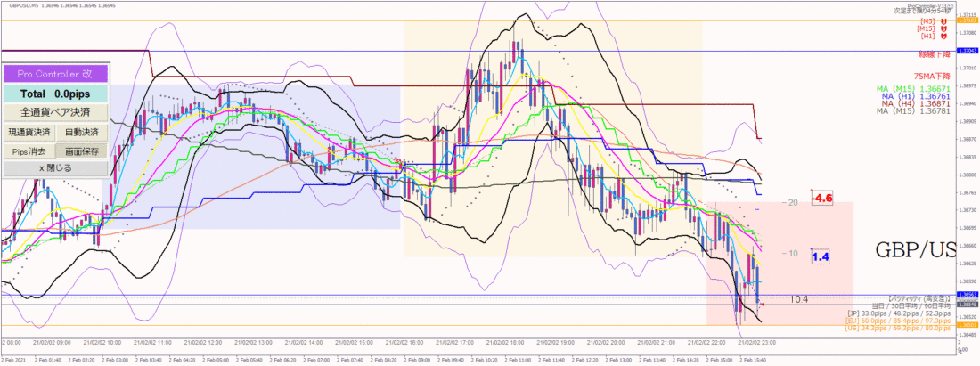Click the M5 trend face icon
The image size is (980, 366).
tap(943, 21)
